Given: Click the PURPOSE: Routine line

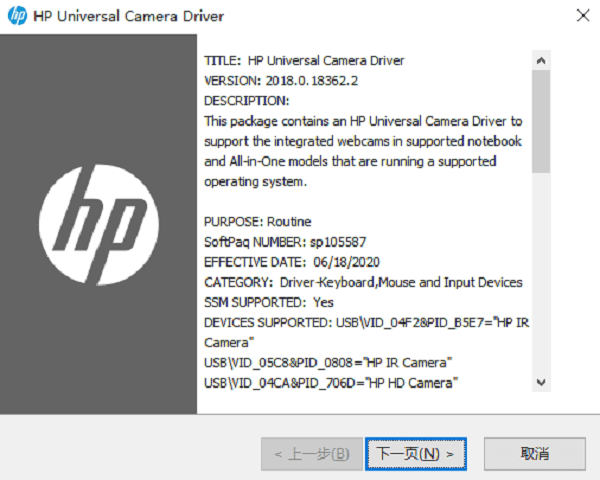Looking at the screenshot, I should point(258,222).
